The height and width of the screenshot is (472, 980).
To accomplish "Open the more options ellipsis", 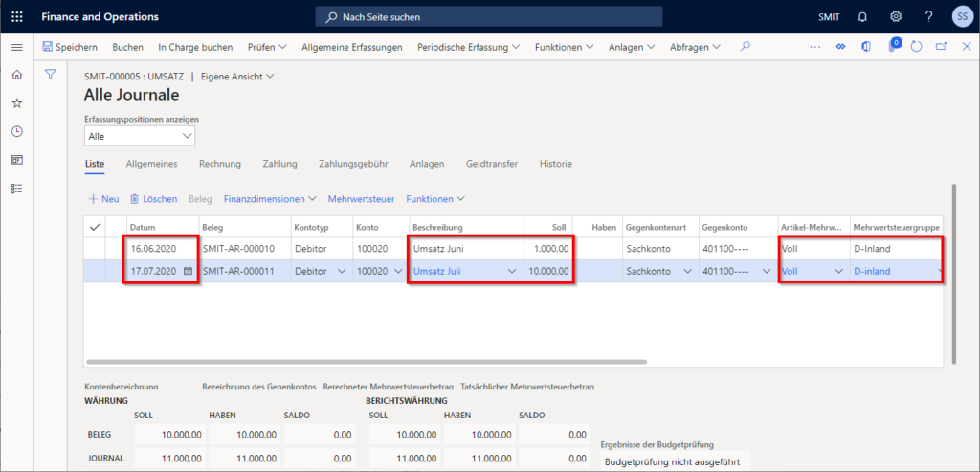I will point(815,47).
